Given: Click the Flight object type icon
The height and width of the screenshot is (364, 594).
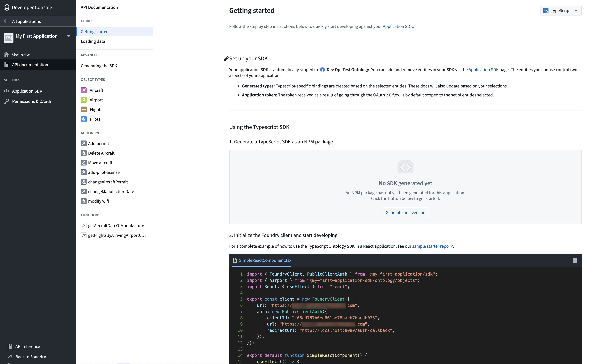Looking at the screenshot, I should 84,109.
